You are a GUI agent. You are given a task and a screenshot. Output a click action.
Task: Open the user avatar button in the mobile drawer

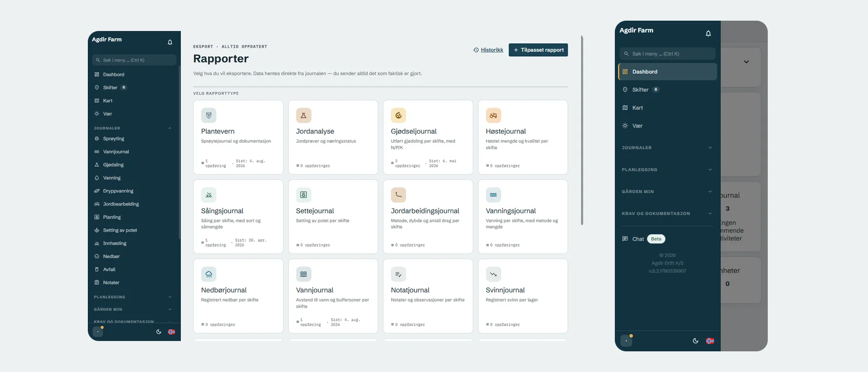pyautogui.click(x=626, y=341)
